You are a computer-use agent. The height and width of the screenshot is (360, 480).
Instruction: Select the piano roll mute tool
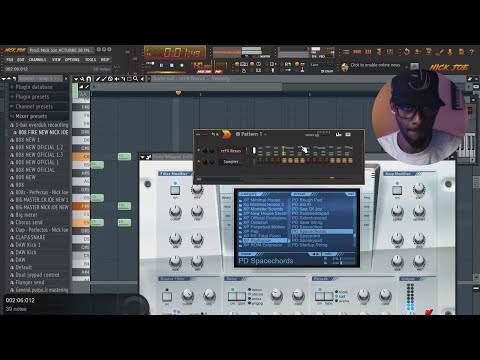117,79
